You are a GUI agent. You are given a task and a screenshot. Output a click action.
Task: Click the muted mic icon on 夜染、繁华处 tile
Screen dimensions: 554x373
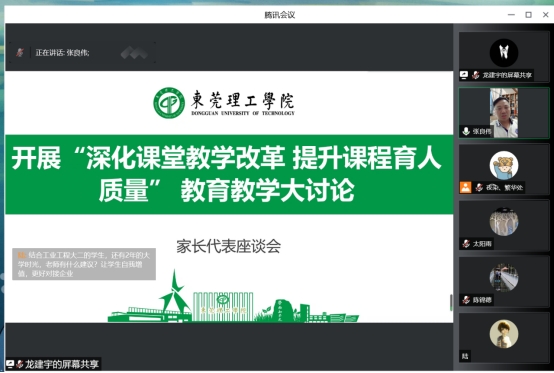[479, 187]
